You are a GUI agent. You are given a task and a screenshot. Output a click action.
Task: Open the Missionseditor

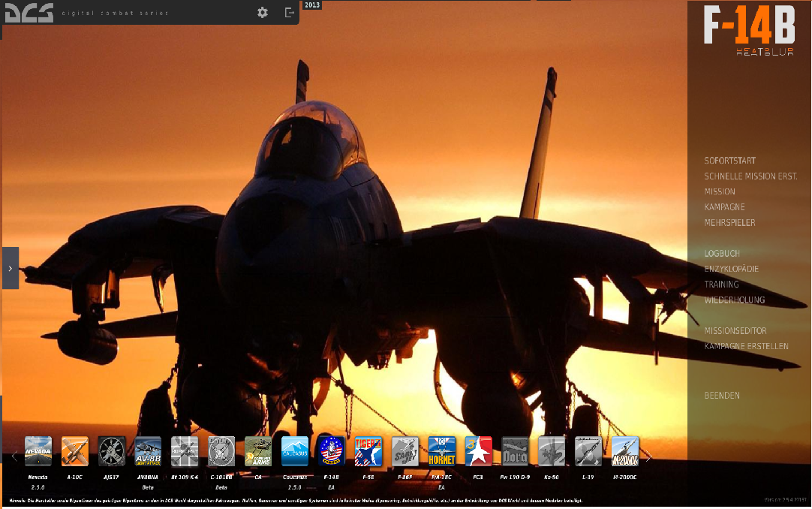tap(735, 331)
